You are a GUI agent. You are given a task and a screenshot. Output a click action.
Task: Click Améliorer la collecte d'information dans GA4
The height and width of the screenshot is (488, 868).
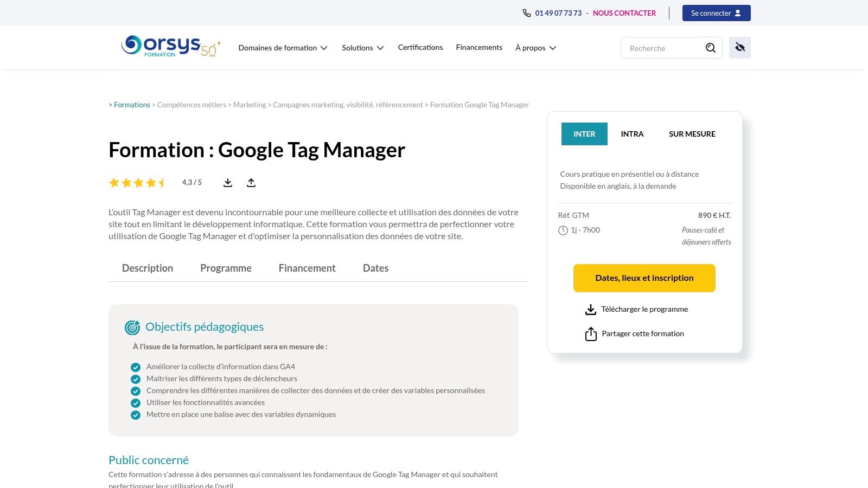(x=221, y=367)
